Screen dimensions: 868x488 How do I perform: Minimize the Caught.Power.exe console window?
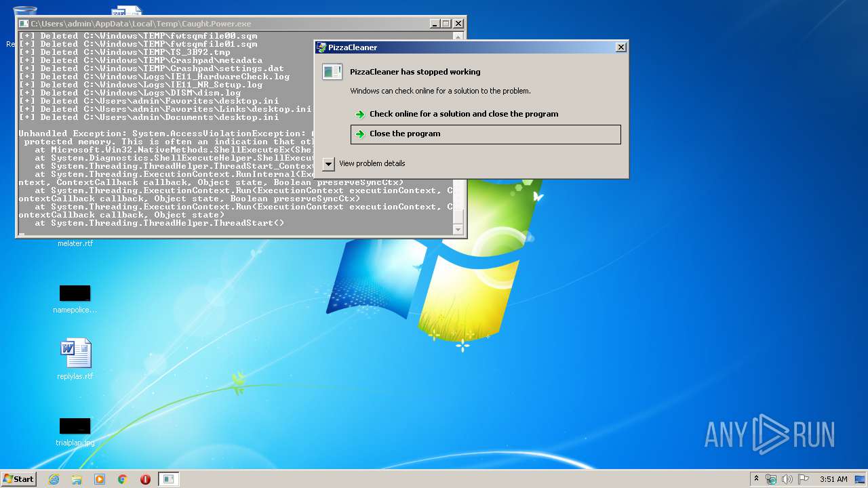pyautogui.click(x=435, y=24)
